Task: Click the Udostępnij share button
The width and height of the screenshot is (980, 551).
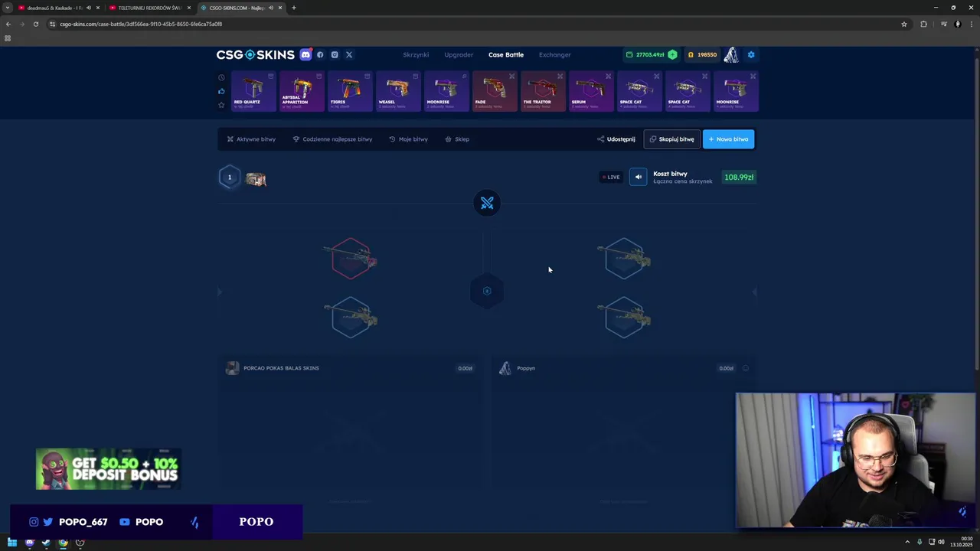Action: [616, 139]
